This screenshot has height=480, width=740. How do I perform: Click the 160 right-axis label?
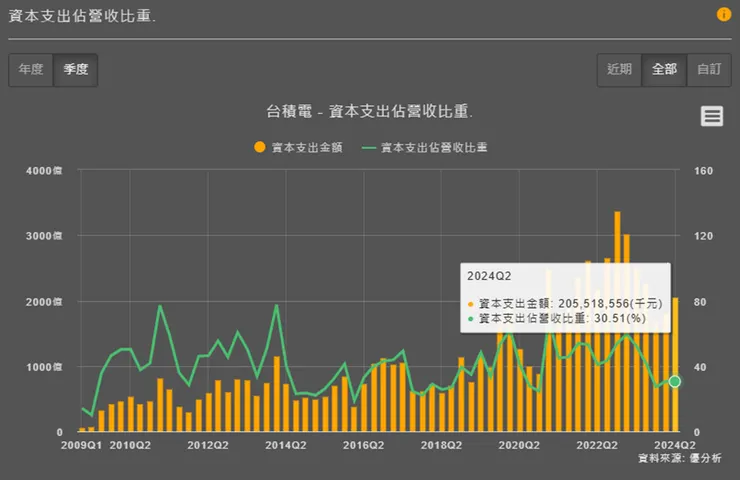[x=703, y=171]
